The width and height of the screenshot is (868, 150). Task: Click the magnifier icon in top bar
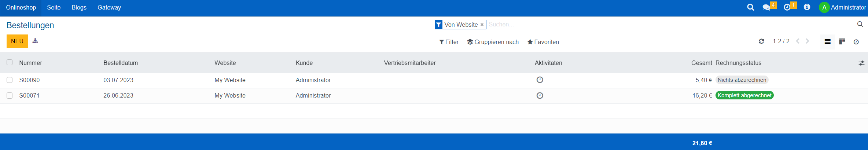(x=750, y=7)
